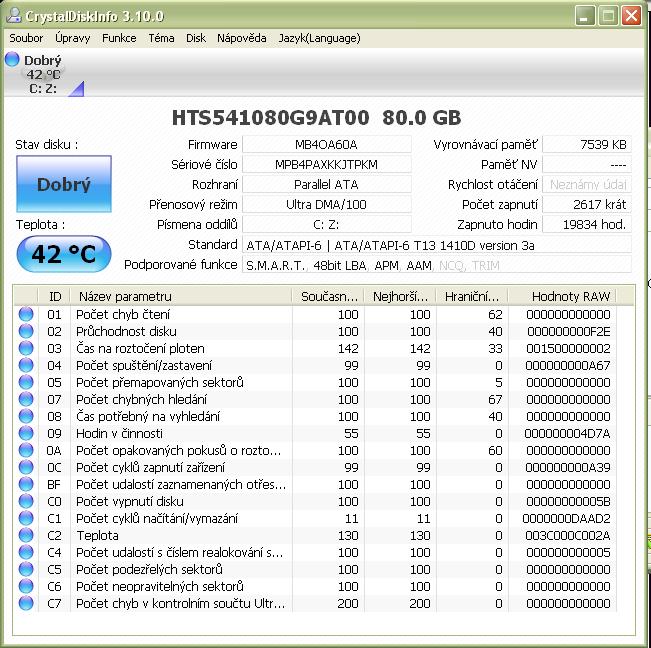
Task: Click the small blue triangle under drive C: Z:
Action: [76, 89]
